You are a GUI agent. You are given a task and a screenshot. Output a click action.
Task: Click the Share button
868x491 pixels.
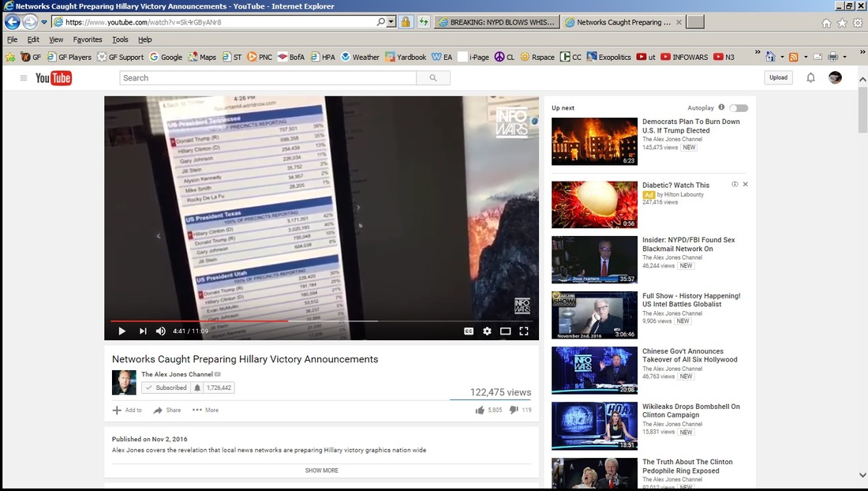coord(167,410)
